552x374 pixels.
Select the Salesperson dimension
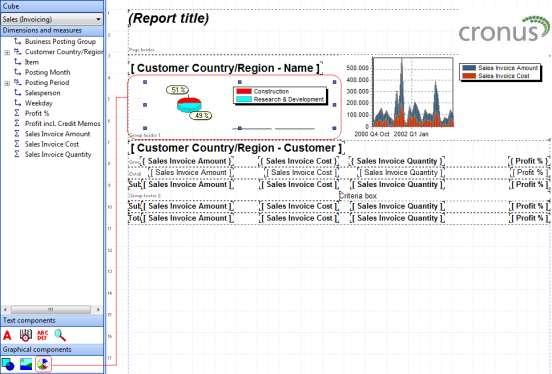point(43,93)
